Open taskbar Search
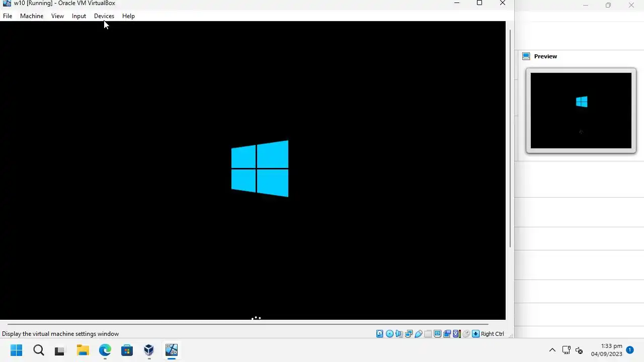644x362 pixels. click(x=39, y=350)
